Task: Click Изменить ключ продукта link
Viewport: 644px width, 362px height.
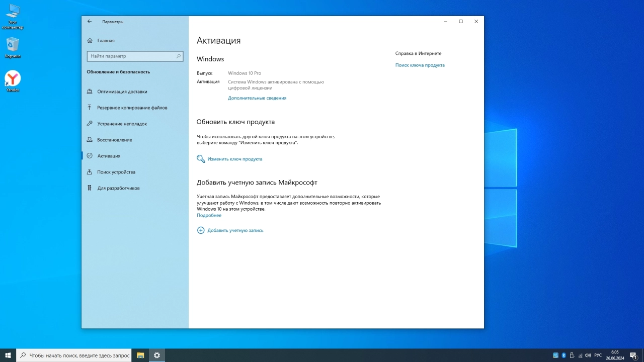Action: [x=235, y=159]
